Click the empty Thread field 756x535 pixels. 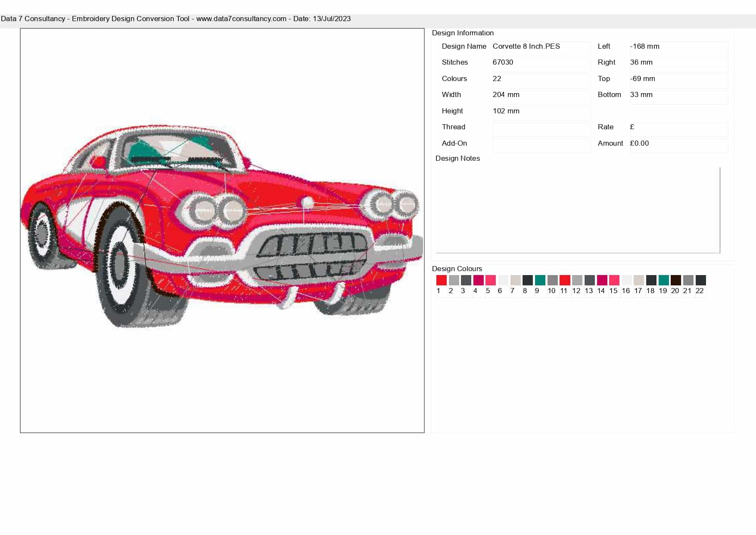point(541,129)
